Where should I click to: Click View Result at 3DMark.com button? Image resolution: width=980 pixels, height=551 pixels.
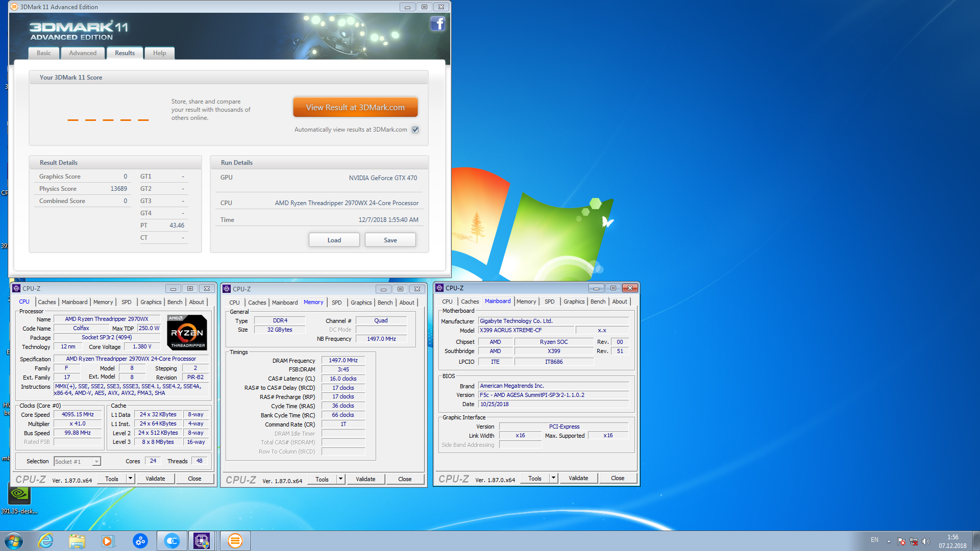(355, 107)
